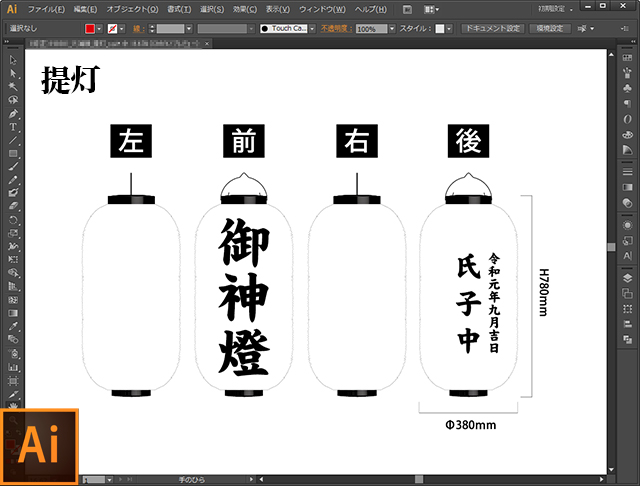Viewport: 640px width, 486px height.
Task: Select the Pen tool
Action: point(13,113)
